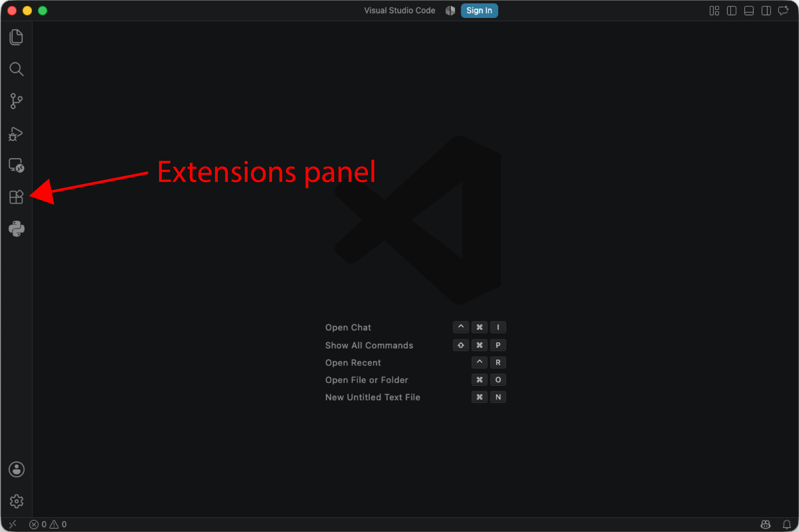Minimize the window with the yellow button
The width and height of the screenshot is (799, 532).
pos(27,11)
